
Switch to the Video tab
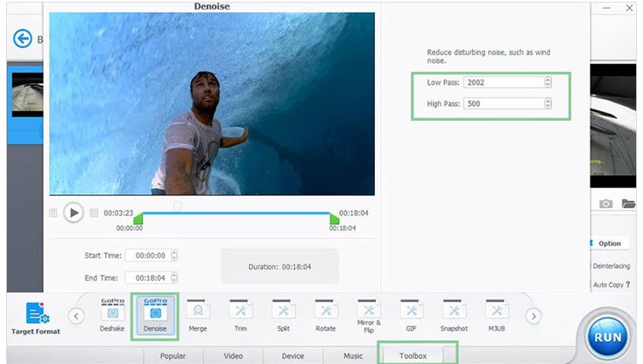[x=233, y=356]
